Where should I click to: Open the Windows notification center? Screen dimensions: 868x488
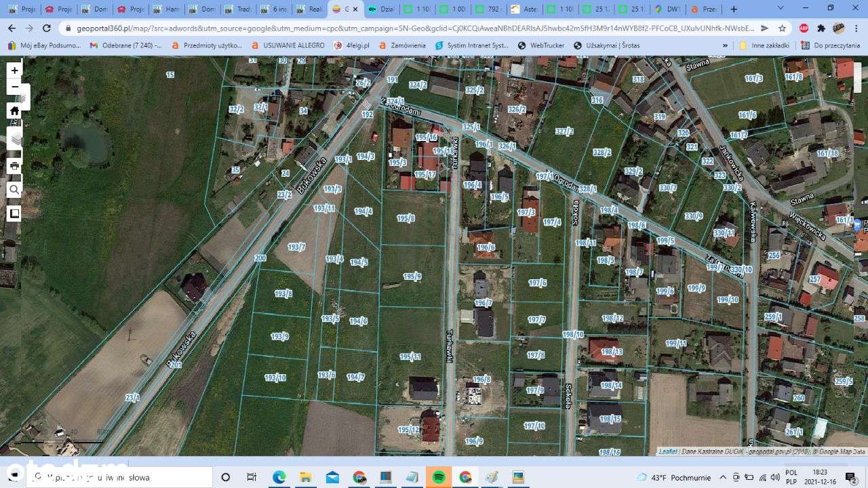point(850,477)
